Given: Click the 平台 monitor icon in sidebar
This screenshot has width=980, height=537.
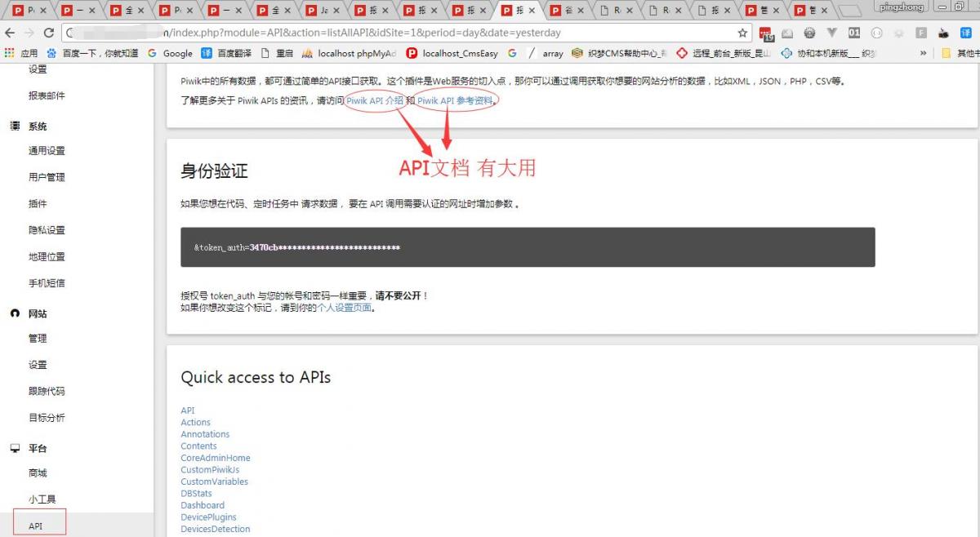Looking at the screenshot, I should (15, 449).
